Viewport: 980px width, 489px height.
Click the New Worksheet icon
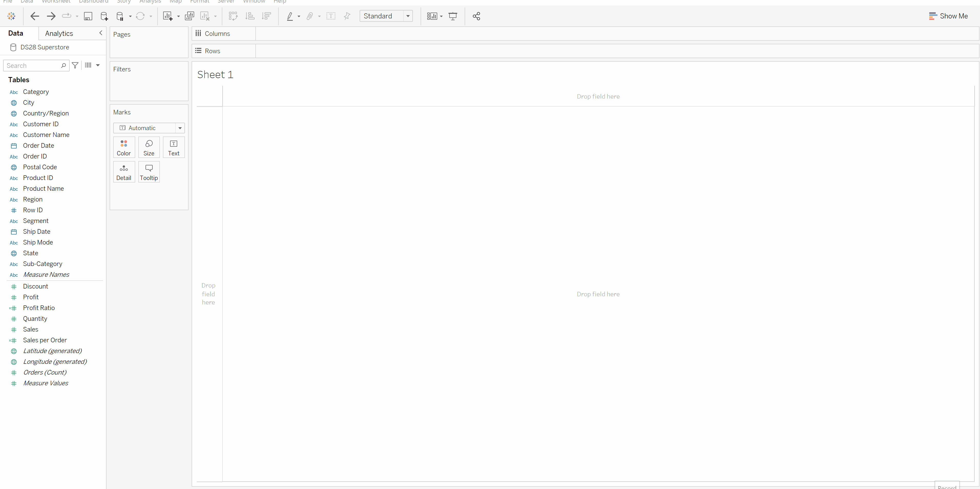[168, 16]
